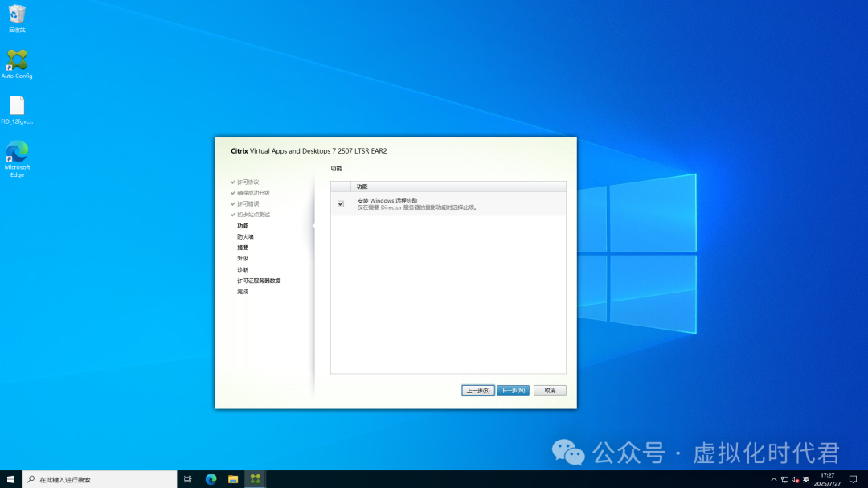
Task: Open File Explorer from the taskbar
Action: 233,479
